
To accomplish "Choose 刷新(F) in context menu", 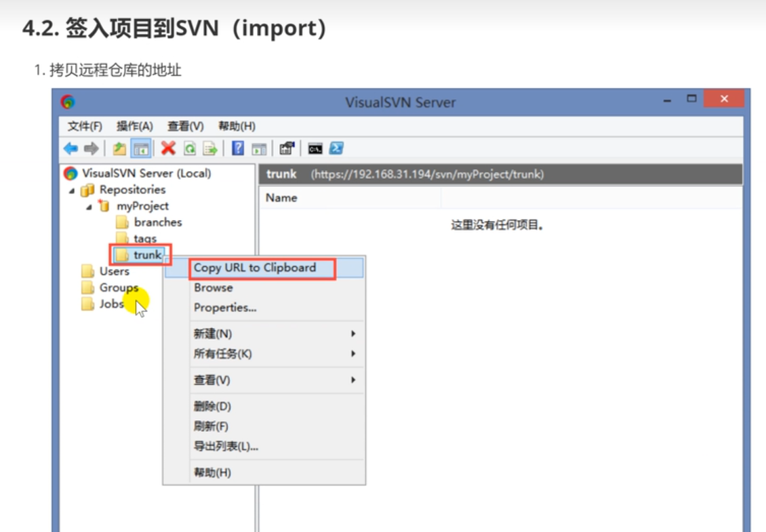I will (264, 426).
